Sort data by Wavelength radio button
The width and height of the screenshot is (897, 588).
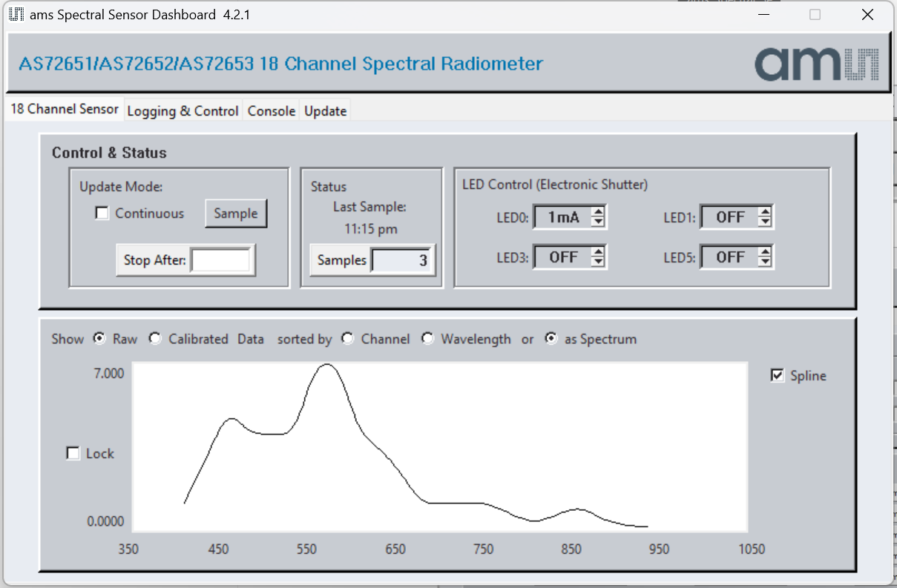427,338
